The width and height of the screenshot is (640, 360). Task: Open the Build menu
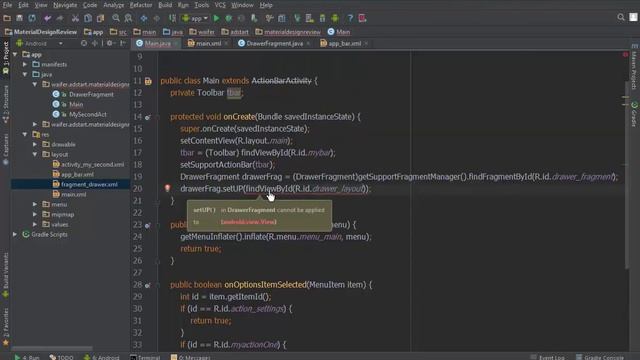coord(165,5)
